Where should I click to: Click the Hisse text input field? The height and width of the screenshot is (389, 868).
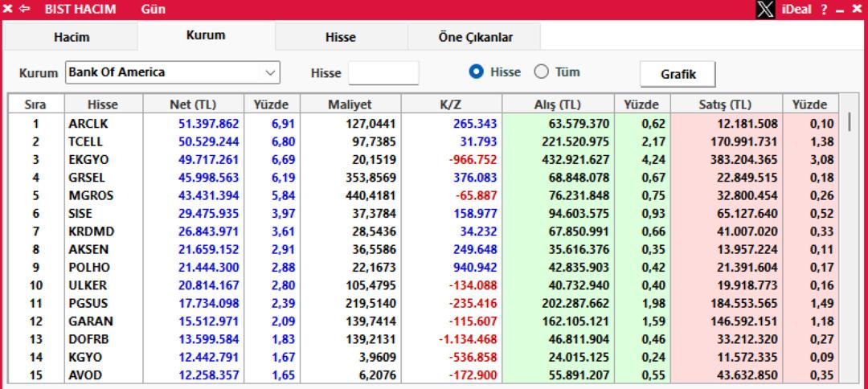click(x=383, y=73)
